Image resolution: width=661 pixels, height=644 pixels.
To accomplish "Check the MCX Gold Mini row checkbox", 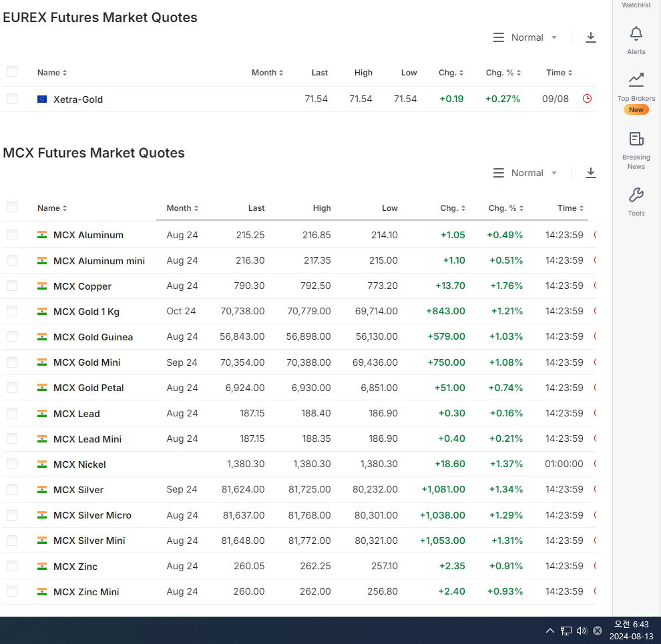I will (x=12, y=362).
